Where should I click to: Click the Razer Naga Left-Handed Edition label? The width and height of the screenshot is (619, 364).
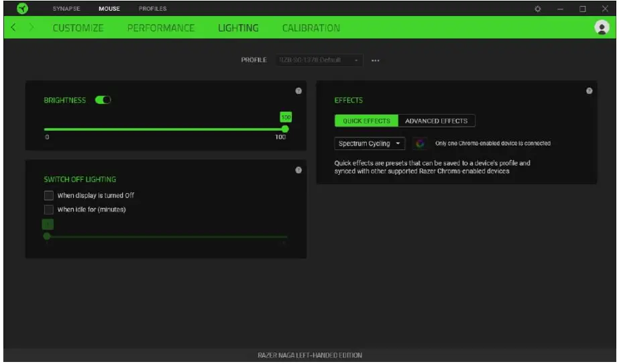310,355
